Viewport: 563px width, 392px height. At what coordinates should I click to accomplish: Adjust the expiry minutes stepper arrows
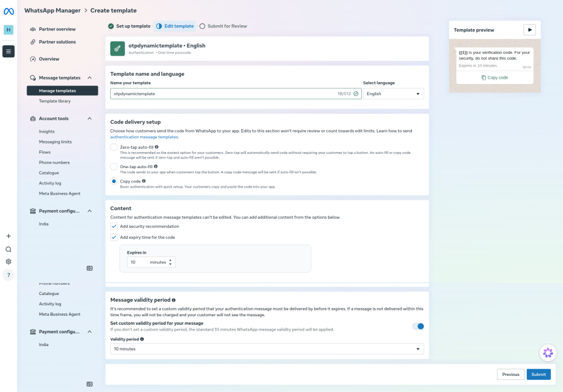coord(170,262)
